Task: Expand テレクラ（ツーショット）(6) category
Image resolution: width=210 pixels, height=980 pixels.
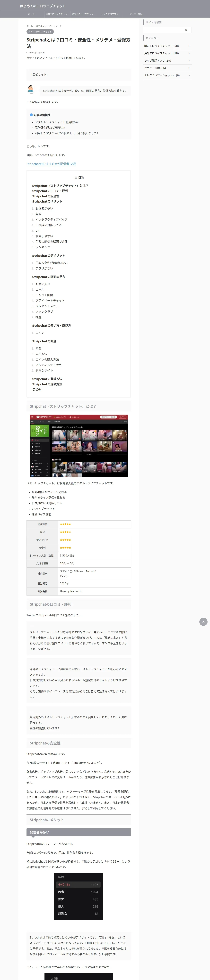Action: click(167, 75)
